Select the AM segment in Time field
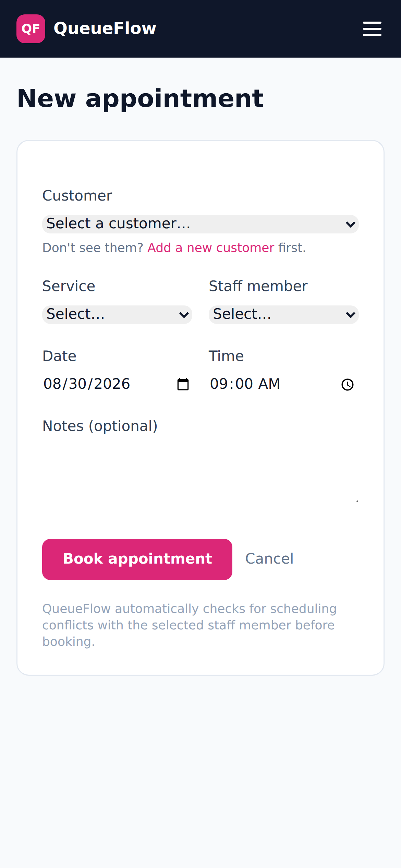This screenshot has height=868, width=401. click(x=269, y=384)
